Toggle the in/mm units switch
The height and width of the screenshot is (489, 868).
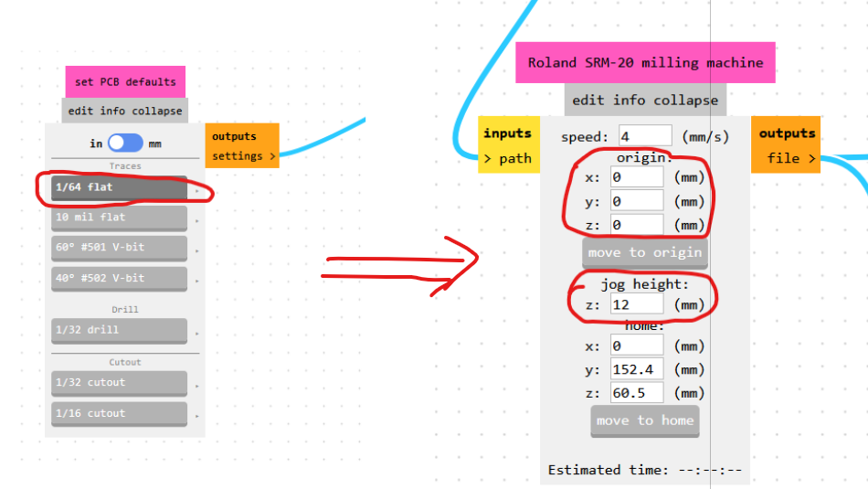(125, 143)
